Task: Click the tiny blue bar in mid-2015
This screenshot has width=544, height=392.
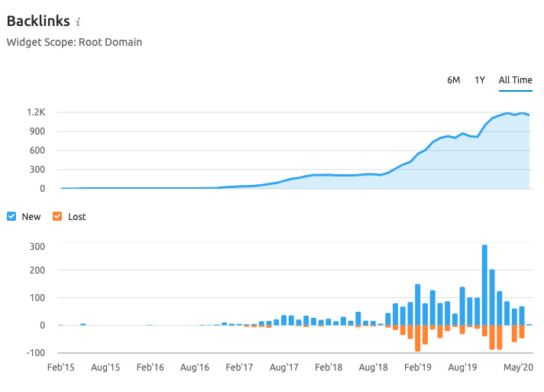Action: [x=83, y=324]
